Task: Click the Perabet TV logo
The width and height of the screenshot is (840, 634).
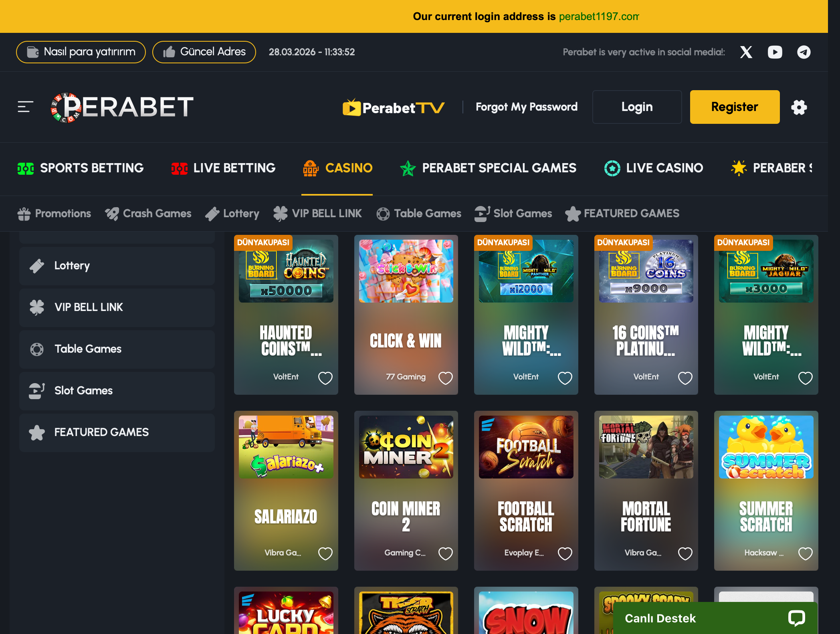Action: 394,107
